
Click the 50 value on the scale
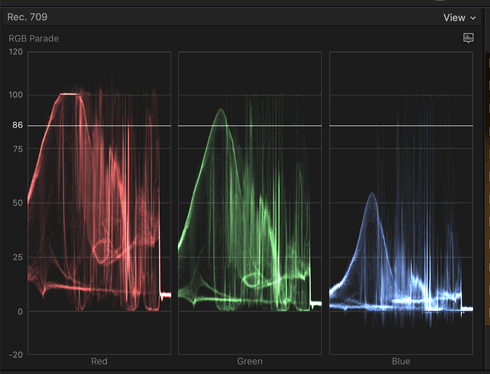[18, 203]
